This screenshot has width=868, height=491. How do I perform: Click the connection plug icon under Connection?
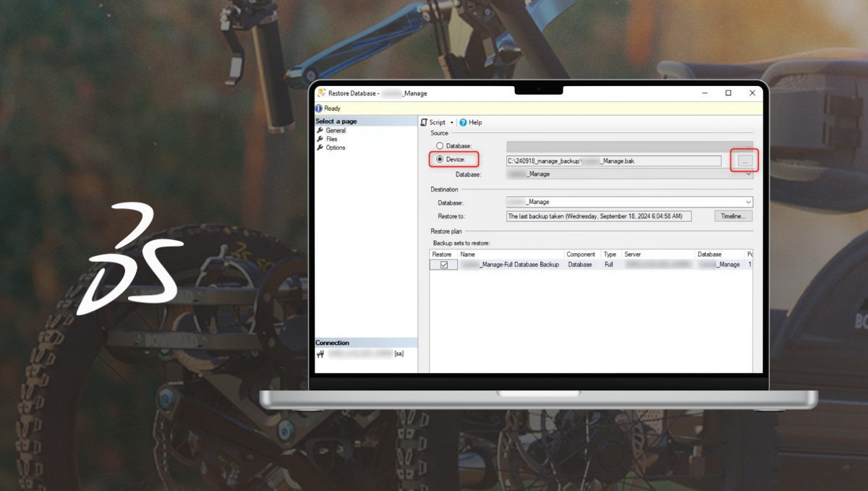(x=320, y=354)
